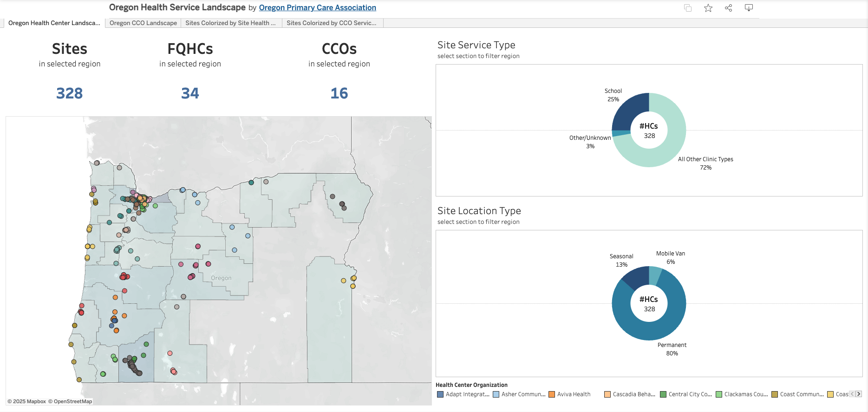Click the download icon in the toolbar
Viewport: 868px width, 412px height.
click(749, 8)
